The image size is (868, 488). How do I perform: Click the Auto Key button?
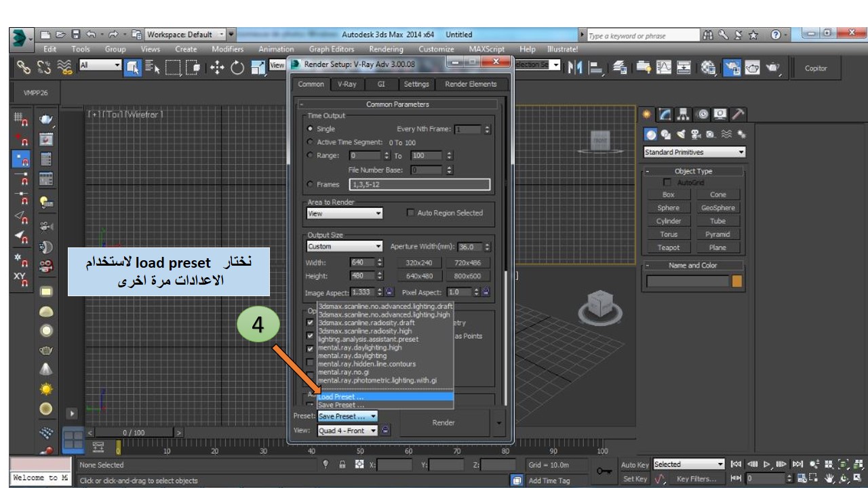(x=635, y=465)
